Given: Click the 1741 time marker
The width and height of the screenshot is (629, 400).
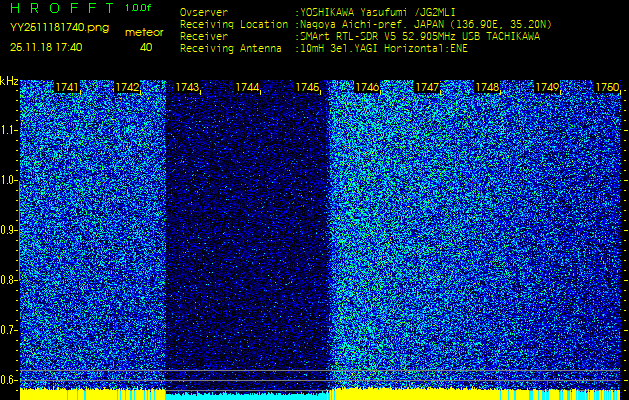Looking at the screenshot, I should point(67,87).
